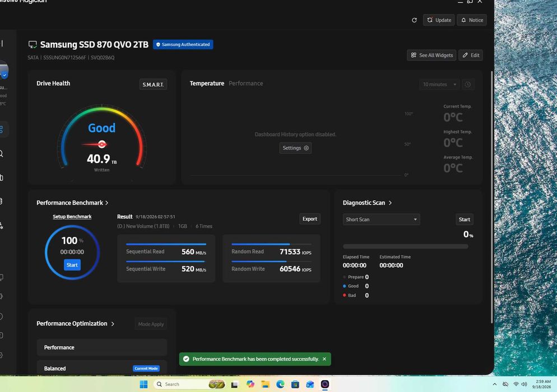Export the benchmark result
Viewport: 557px width, 392px height.
[310, 219]
